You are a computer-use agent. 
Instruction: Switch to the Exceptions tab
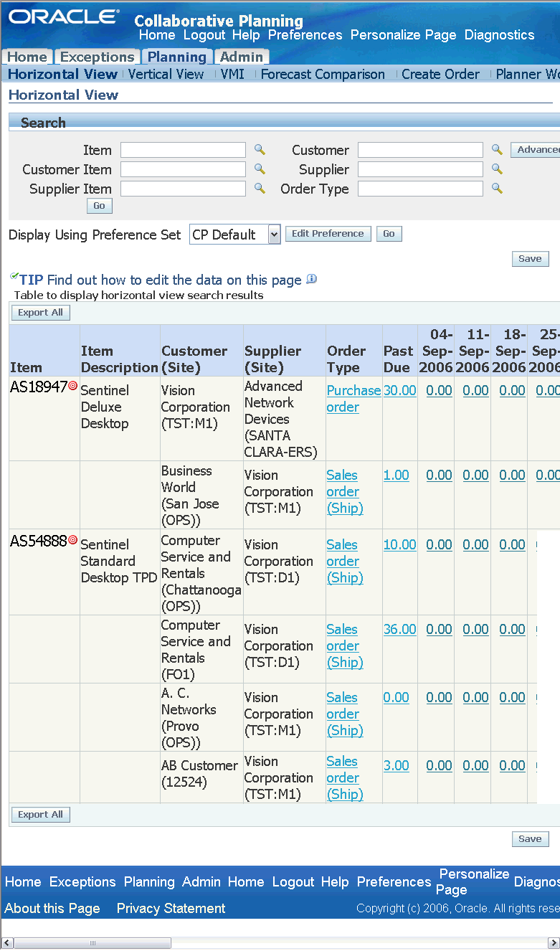[x=97, y=57]
